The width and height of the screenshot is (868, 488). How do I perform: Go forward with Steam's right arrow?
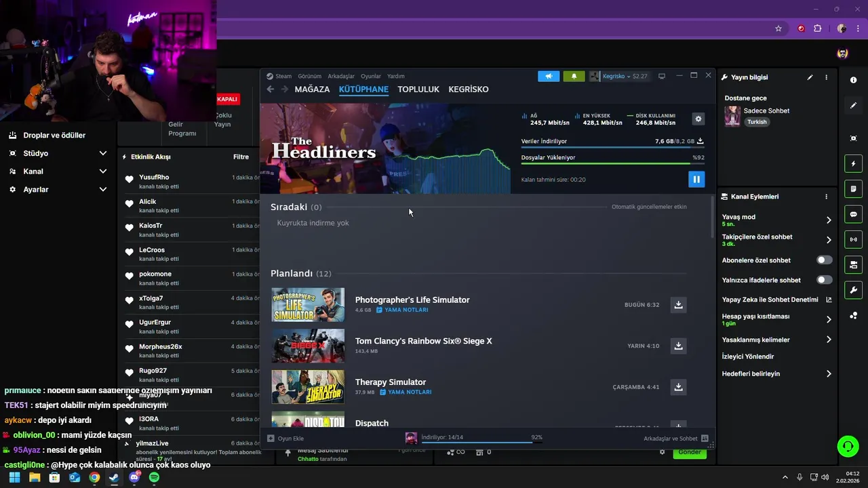point(285,89)
